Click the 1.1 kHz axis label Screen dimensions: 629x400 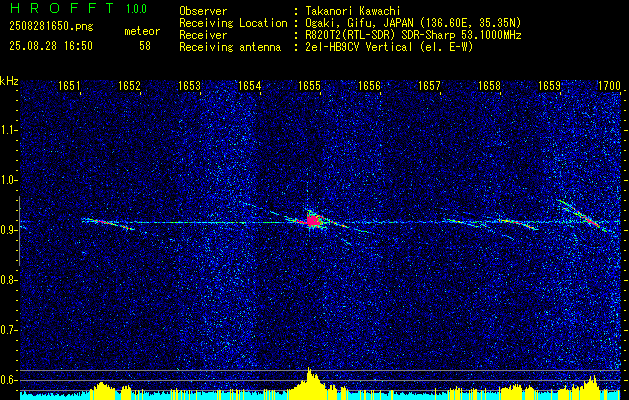[x=9, y=130]
